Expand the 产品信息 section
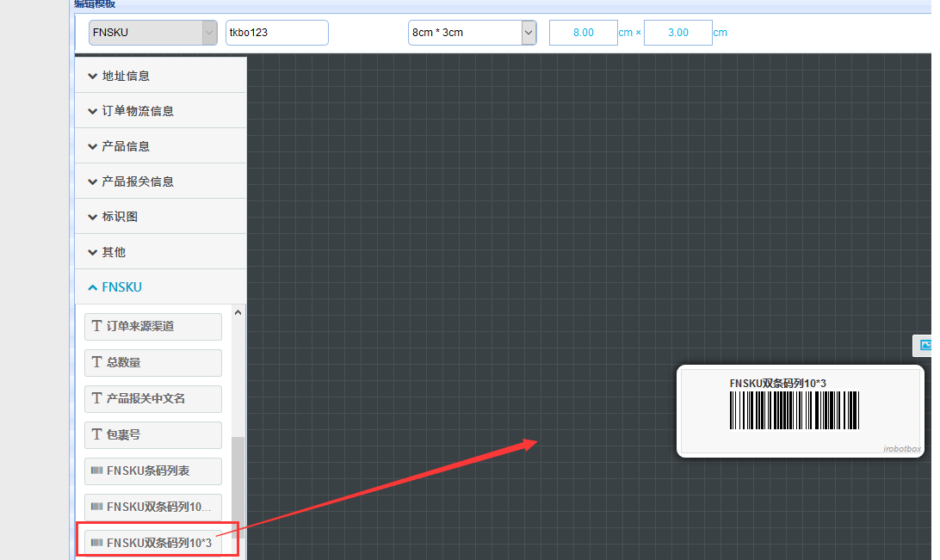The height and width of the screenshot is (560, 940). 161,146
